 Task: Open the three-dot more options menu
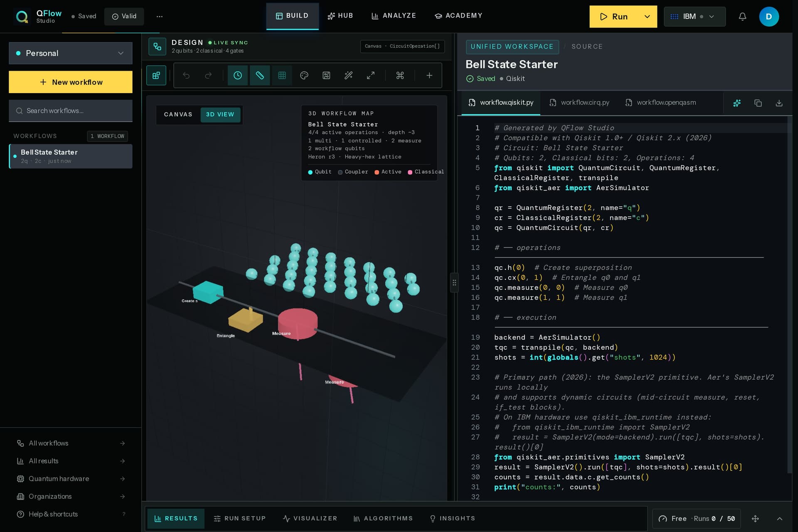(160, 17)
